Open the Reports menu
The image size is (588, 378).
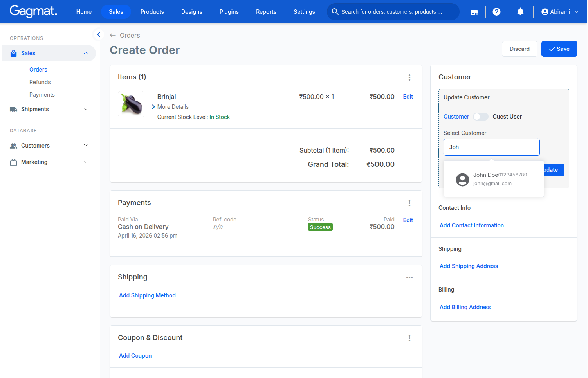coord(266,12)
